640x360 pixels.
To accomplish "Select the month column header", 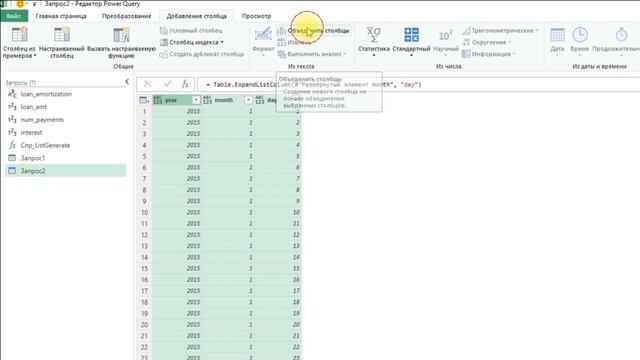I will (227, 100).
